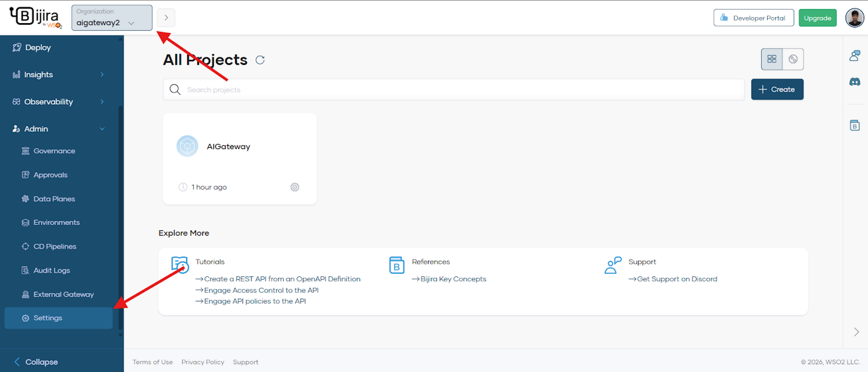Open the Bijira docs icon in right sidebar
Image resolution: width=868 pixels, height=372 pixels.
(855, 125)
